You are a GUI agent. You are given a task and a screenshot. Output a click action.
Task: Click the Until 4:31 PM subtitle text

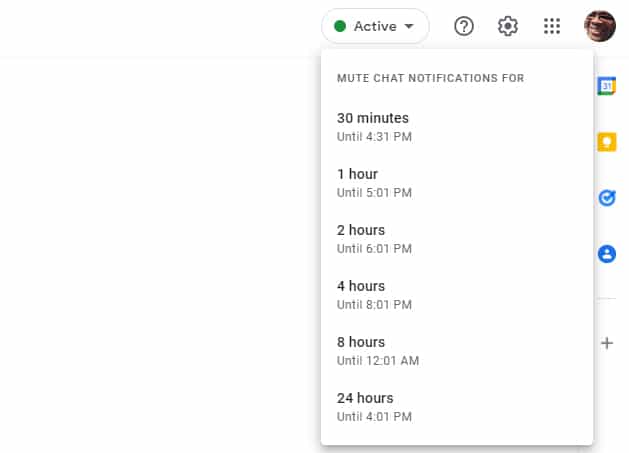[x=374, y=137]
